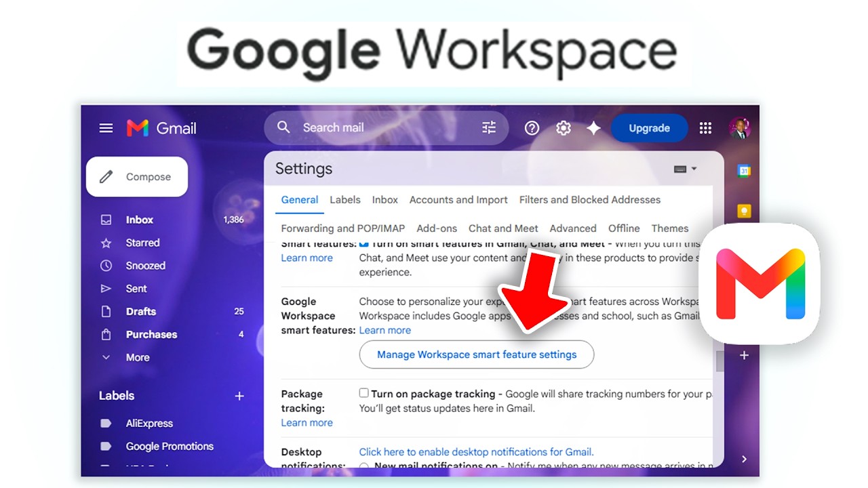Switch to Chat and Meet tab

pos(503,228)
